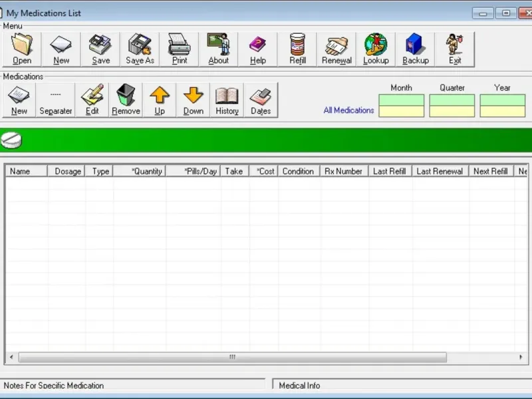Screen dimensions: 532x399
Task: Click the Condition column header
Action: pos(299,171)
